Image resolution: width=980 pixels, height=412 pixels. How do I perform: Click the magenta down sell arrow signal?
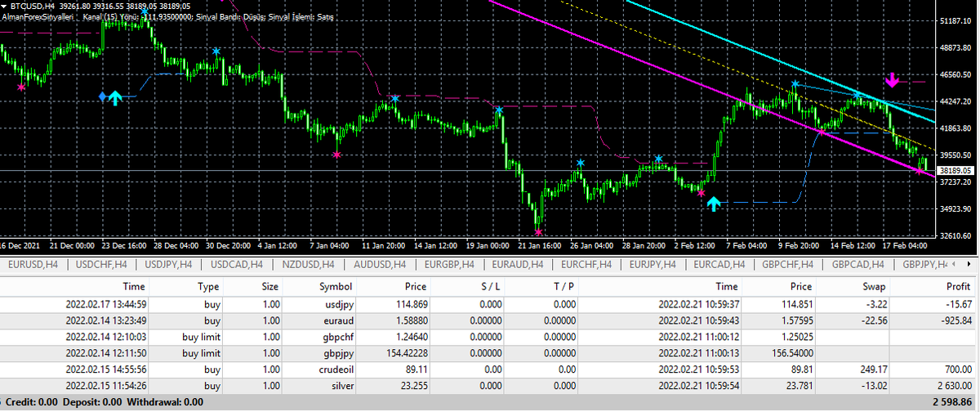click(893, 80)
